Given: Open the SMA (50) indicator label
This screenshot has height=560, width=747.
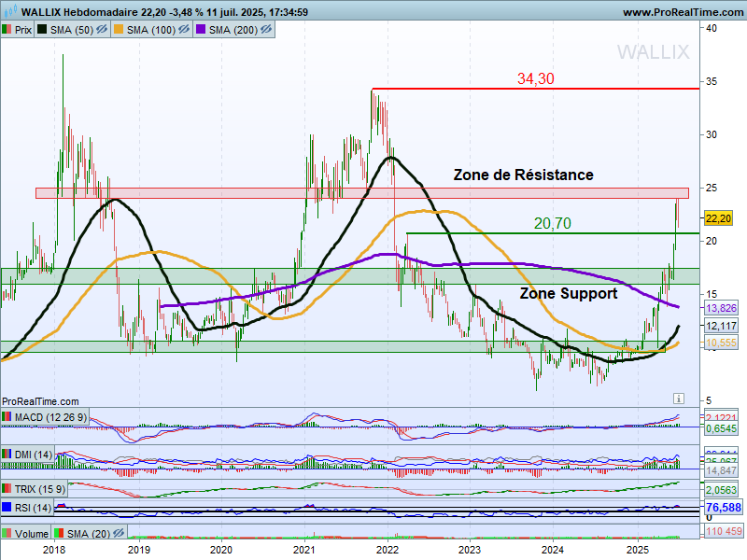Looking at the screenshot, I should click(72, 30).
